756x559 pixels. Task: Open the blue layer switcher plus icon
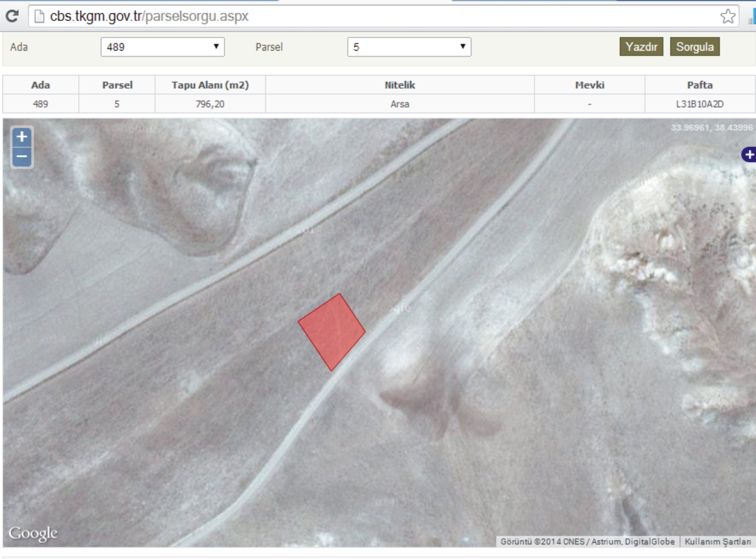pos(749,155)
